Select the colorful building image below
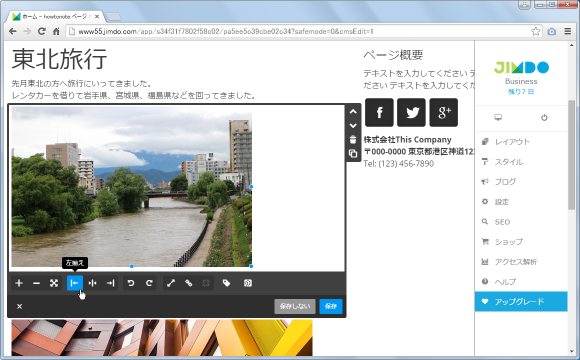 [162, 338]
